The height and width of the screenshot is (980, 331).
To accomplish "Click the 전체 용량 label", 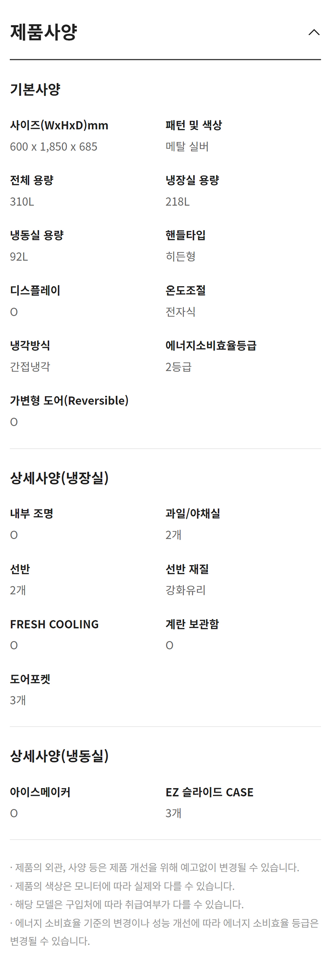I will click(x=32, y=180).
